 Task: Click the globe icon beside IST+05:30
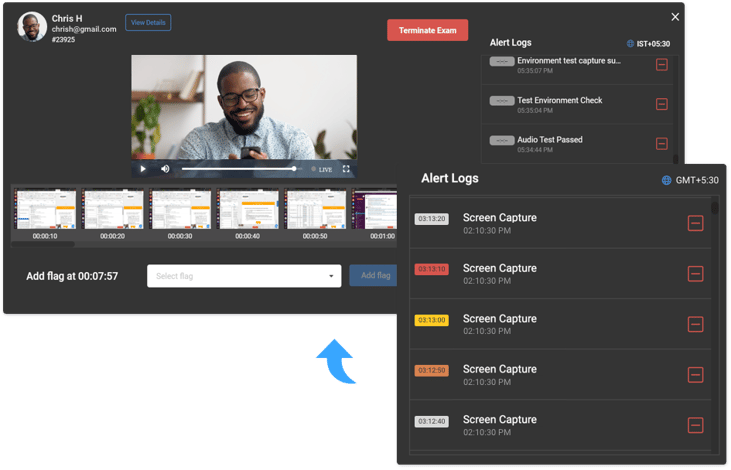point(630,43)
